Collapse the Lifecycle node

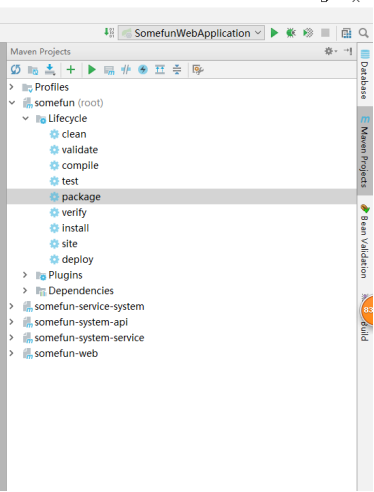pyautogui.click(x=25, y=118)
